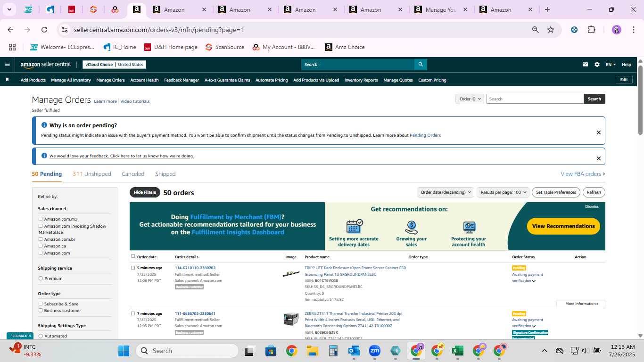The image size is (644, 362).
Task: Go back with browser back arrow
Action: [10, 30]
